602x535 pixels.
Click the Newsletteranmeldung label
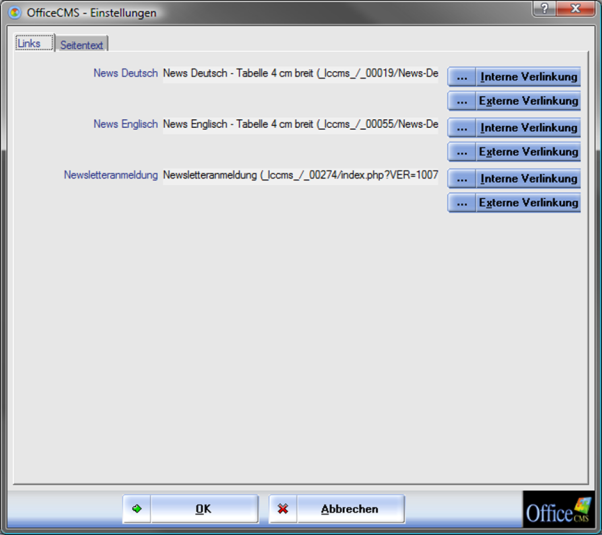[111, 175]
